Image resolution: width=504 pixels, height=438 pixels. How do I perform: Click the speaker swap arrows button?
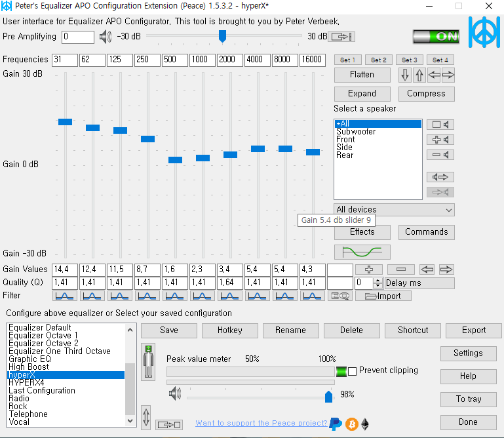pos(440,177)
